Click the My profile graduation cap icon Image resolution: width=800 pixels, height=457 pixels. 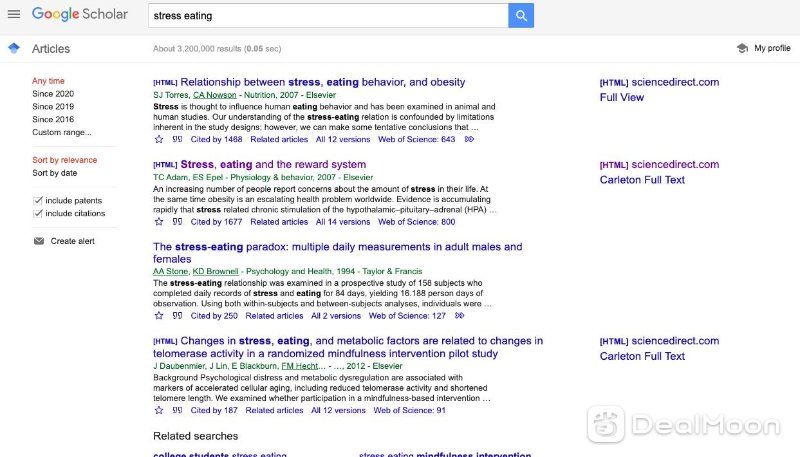pyautogui.click(x=742, y=48)
